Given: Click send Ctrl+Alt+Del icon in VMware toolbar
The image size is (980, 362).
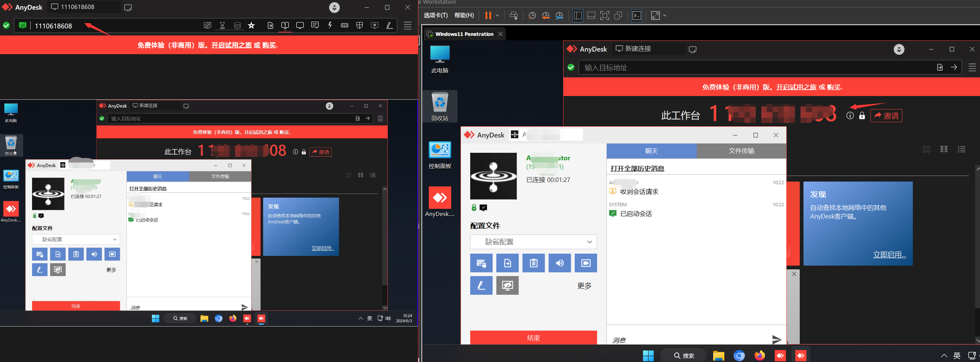Looking at the screenshot, I should click(514, 16).
